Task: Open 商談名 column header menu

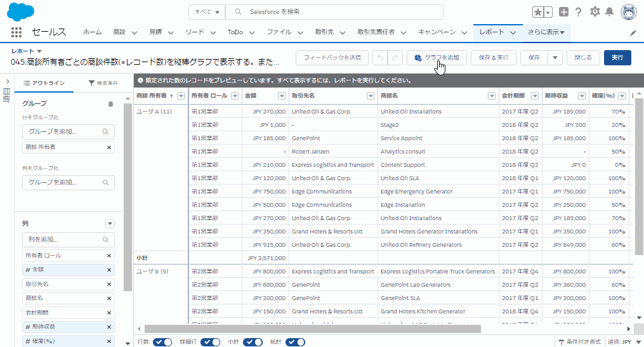Action: pyautogui.click(x=492, y=96)
